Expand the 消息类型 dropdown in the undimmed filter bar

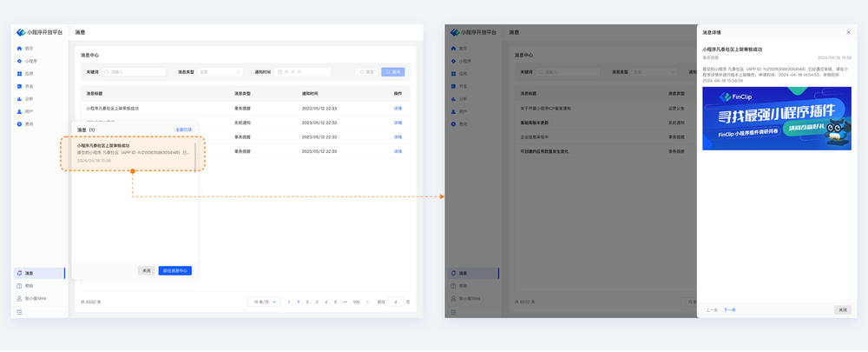[220, 72]
